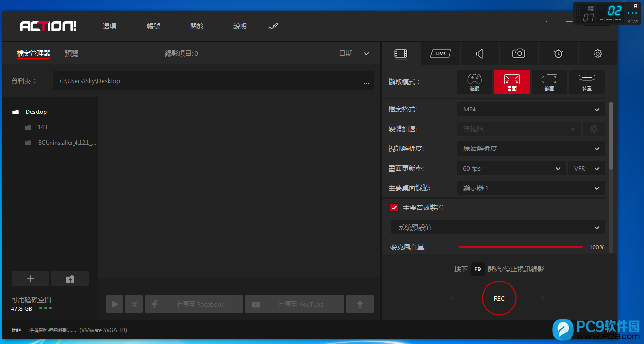The height and width of the screenshot is (344, 644).
Task: Switch to the audio recording tab
Action: pos(479,54)
